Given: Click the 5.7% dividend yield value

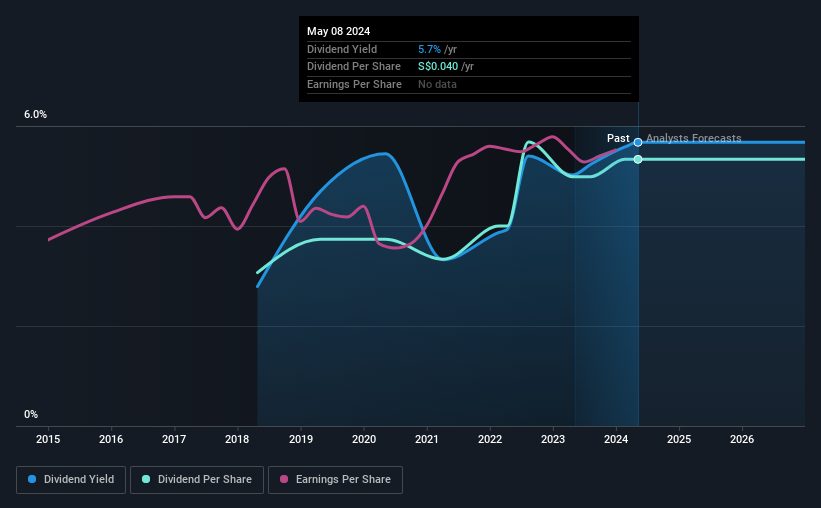Looking at the screenshot, I should click(429, 49).
